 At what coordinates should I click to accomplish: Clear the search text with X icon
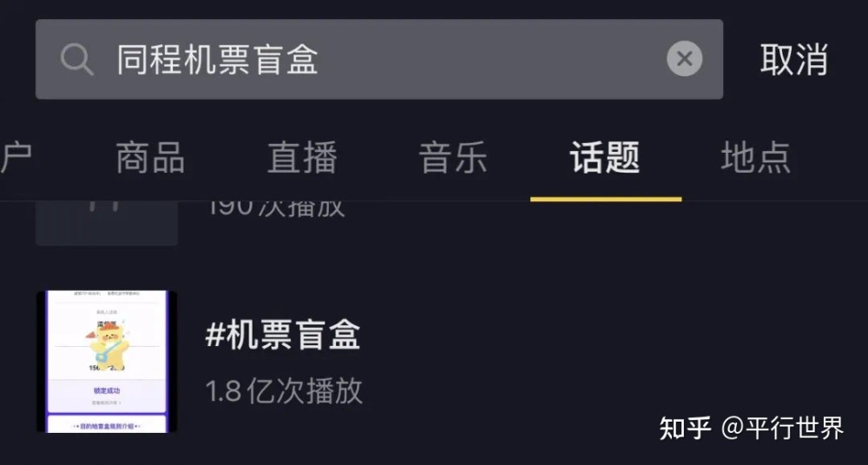tap(684, 59)
